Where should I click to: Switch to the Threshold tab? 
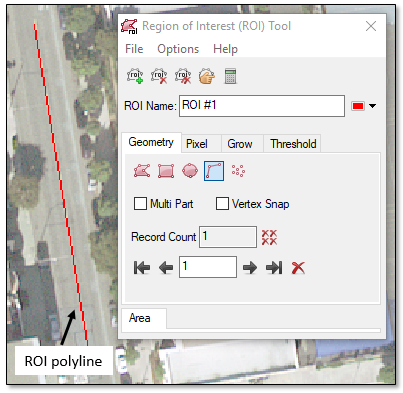pyautogui.click(x=293, y=144)
